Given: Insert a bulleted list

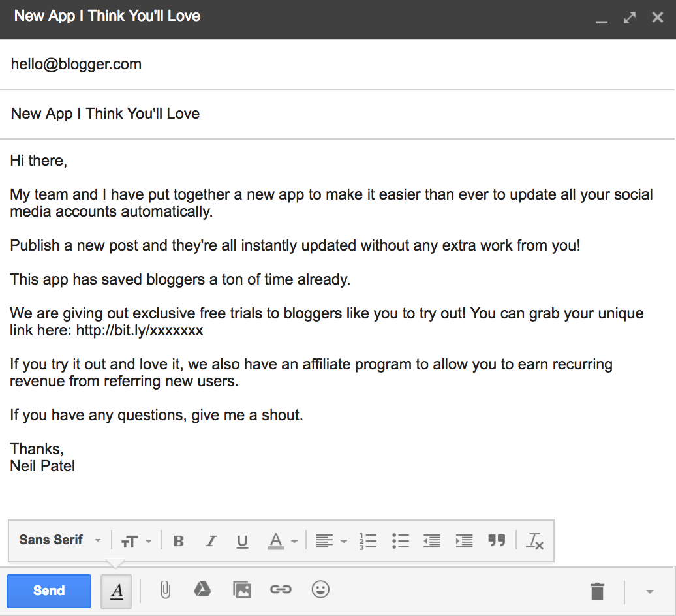Looking at the screenshot, I should pos(401,541).
